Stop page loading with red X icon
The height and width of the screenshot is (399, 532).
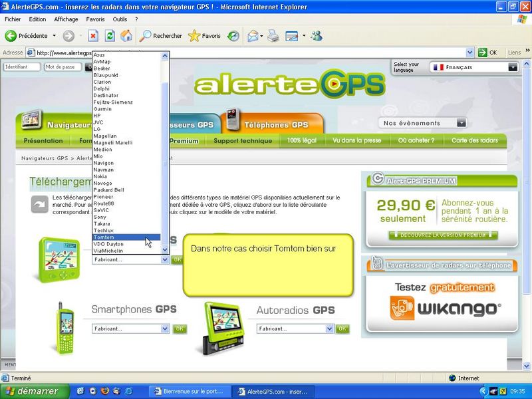coord(93,36)
